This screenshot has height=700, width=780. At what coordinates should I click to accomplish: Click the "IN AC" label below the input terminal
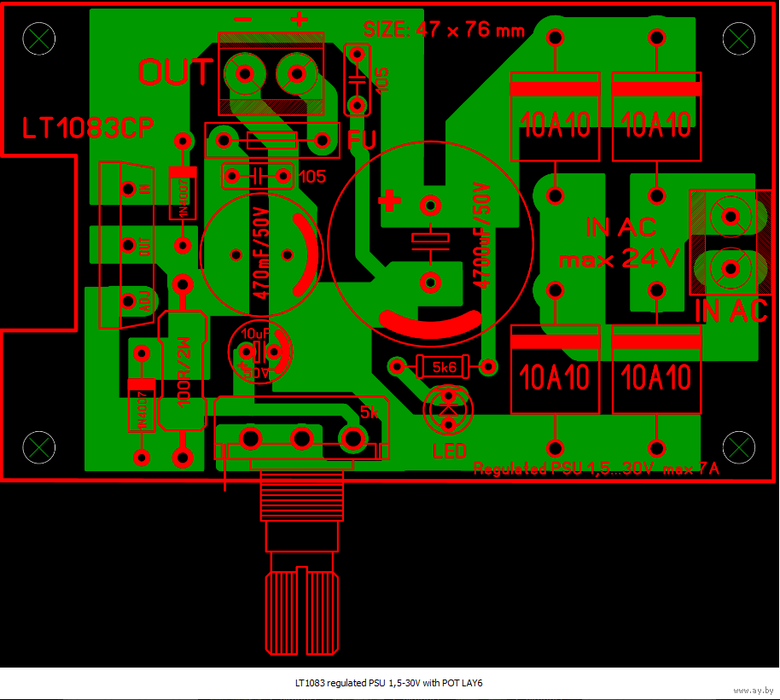(731, 312)
